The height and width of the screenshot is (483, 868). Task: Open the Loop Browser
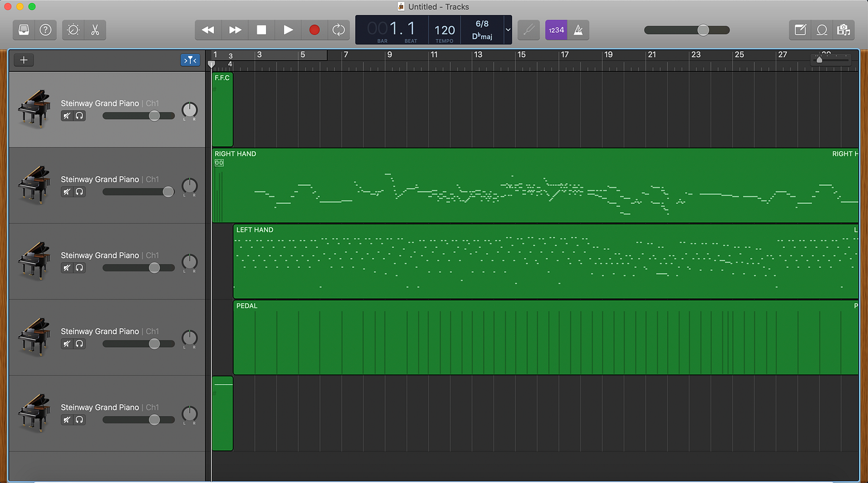click(x=821, y=30)
